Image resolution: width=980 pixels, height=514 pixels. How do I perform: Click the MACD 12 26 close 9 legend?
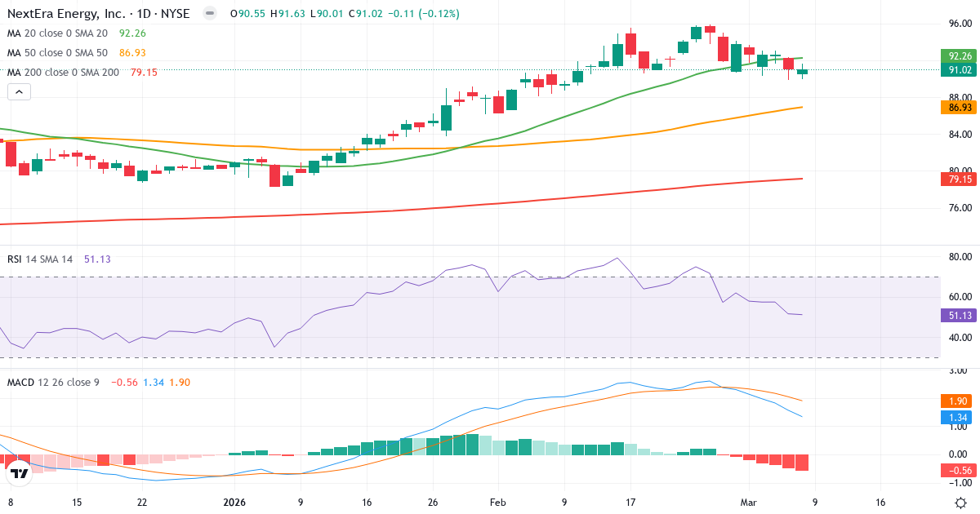tap(53, 382)
